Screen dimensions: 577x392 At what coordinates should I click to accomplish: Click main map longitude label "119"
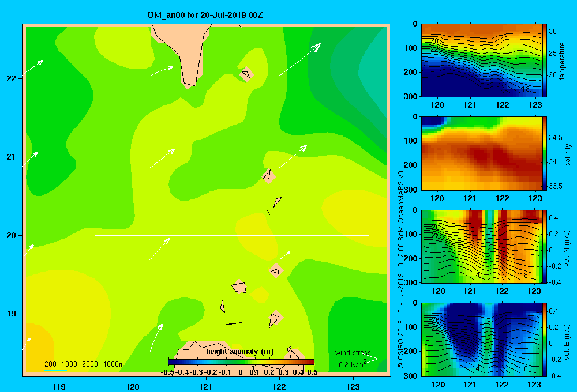point(59,386)
